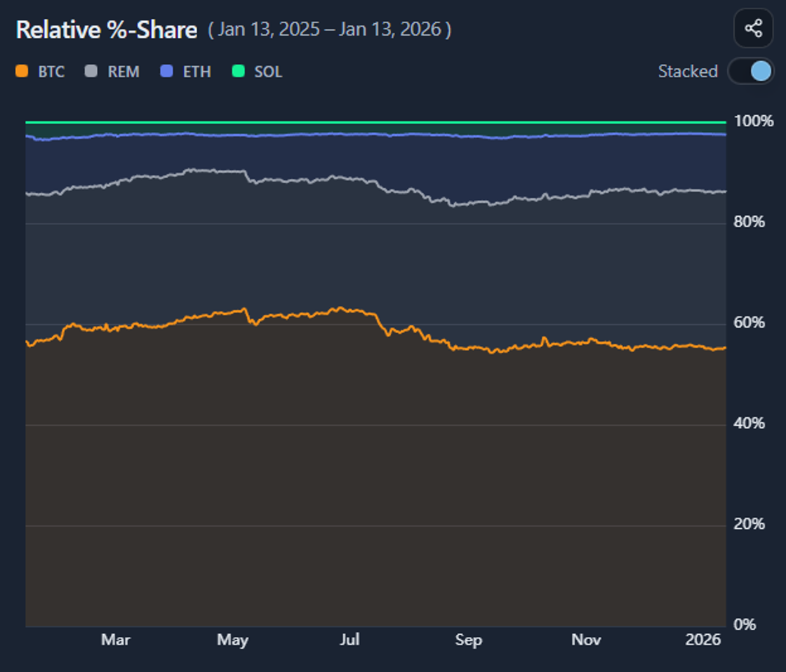Screen dimensions: 786x672
Task: Click the Mar label on time axis
Action: pyautogui.click(x=116, y=640)
